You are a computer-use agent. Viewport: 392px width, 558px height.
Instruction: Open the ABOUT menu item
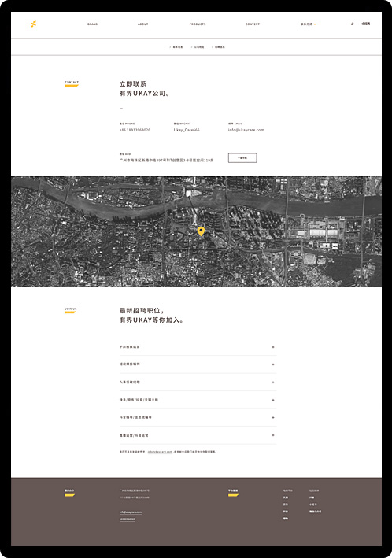click(x=142, y=24)
